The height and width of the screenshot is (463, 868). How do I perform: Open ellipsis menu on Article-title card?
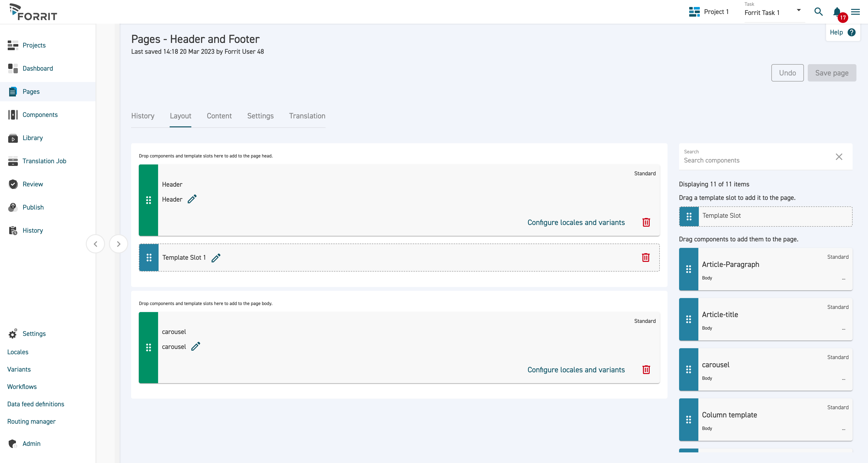click(843, 329)
